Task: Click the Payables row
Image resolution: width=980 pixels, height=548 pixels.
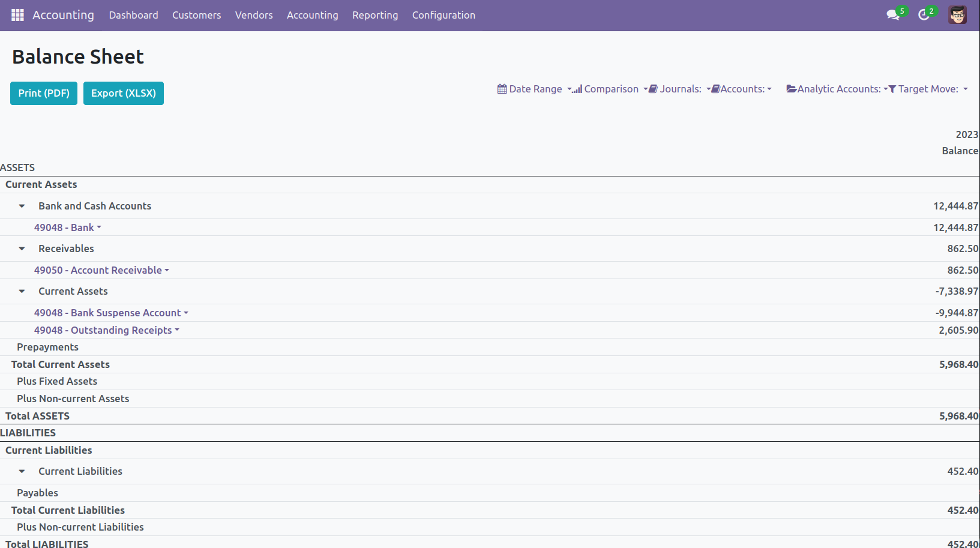Action: pyautogui.click(x=490, y=493)
